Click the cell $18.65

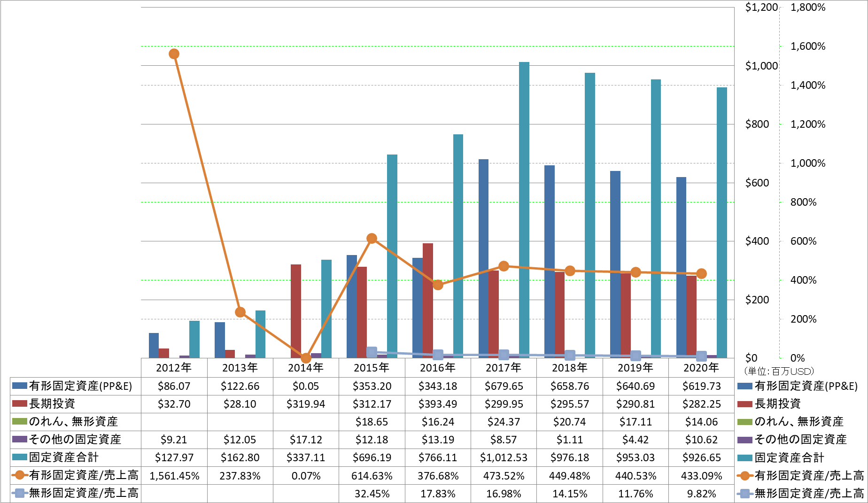click(x=372, y=422)
